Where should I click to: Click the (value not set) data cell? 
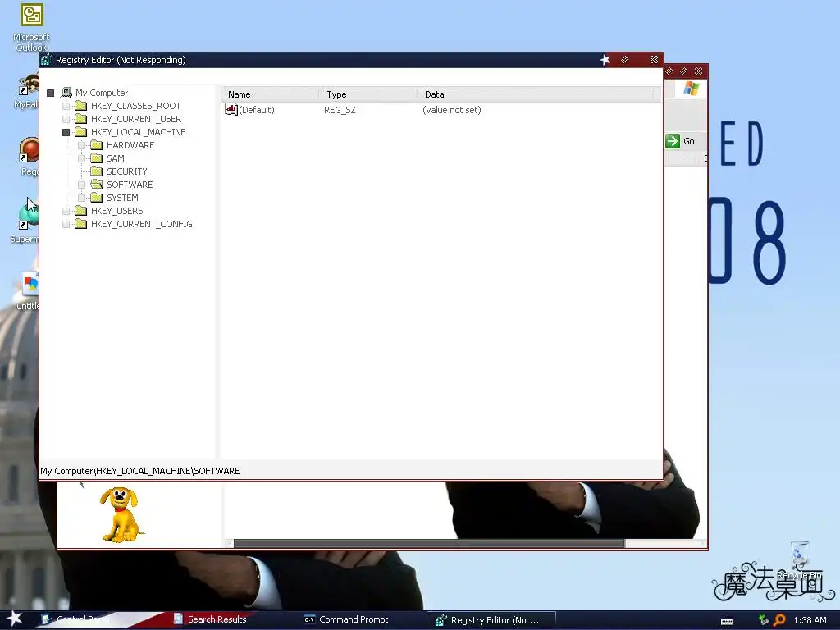pos(452,110)
